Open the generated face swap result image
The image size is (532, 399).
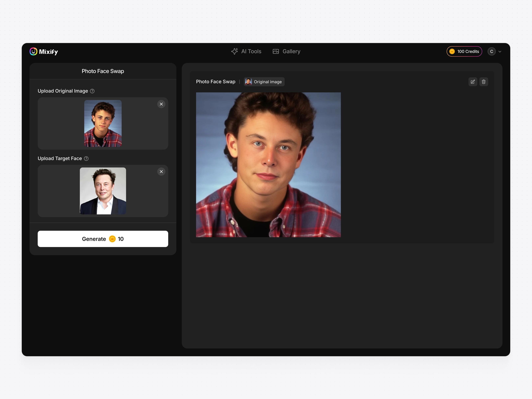pos(268,165)
